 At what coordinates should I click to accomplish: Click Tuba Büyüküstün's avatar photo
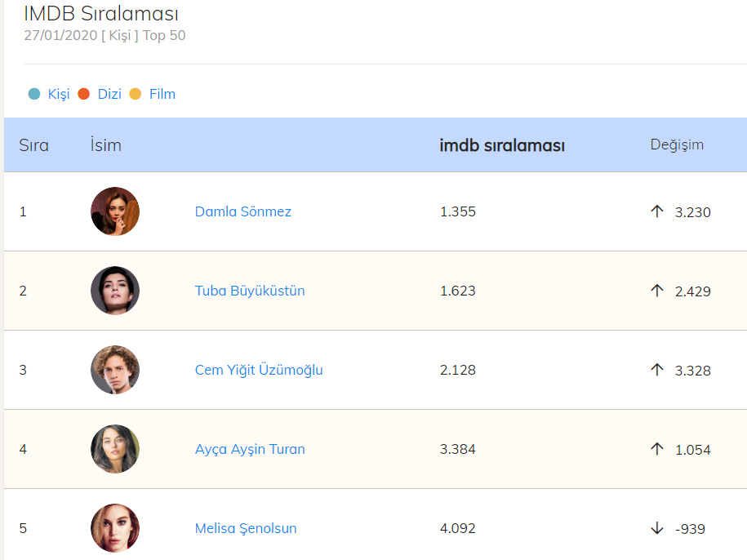(115, 291)
